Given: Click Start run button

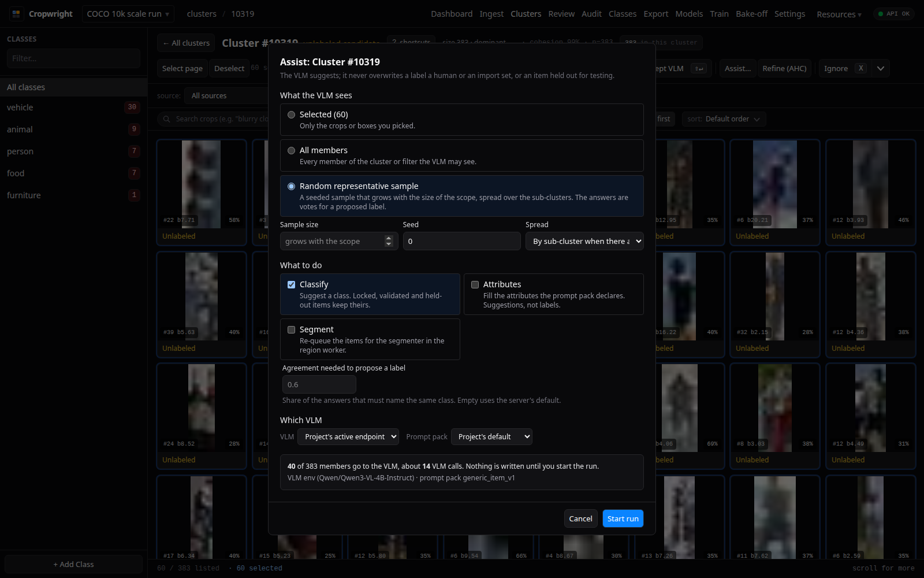Looking at the screenshot, I should coord(623,518).
